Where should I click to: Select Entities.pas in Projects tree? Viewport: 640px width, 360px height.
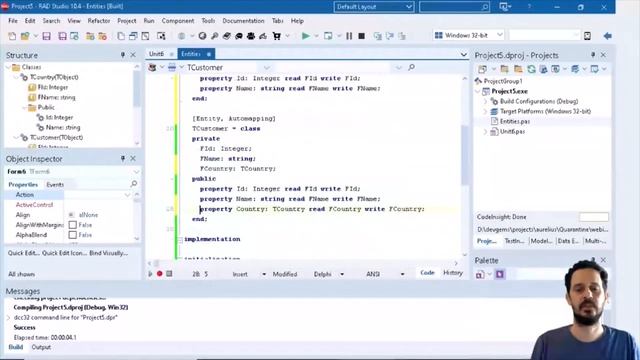(x=515, y=121)
